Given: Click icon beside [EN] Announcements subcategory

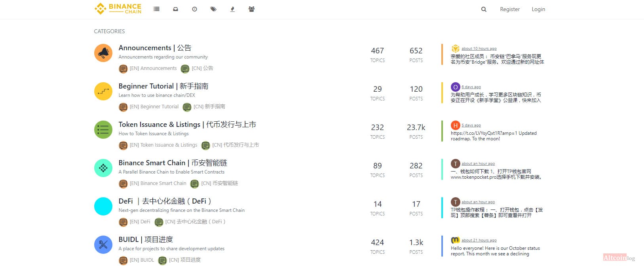Looking at the screenshot, I should tap(123, 69).
